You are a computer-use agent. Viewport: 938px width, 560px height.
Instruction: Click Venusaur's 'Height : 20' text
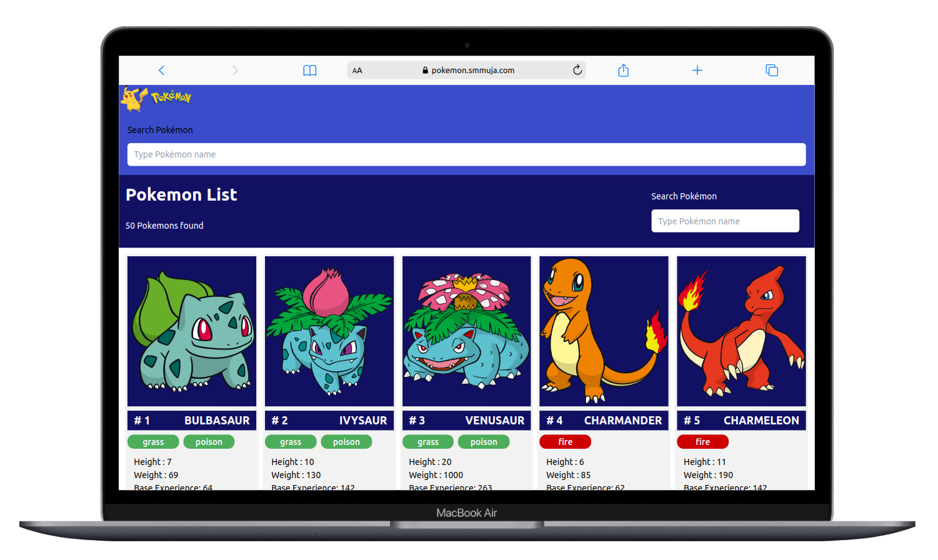coord(430,462)
